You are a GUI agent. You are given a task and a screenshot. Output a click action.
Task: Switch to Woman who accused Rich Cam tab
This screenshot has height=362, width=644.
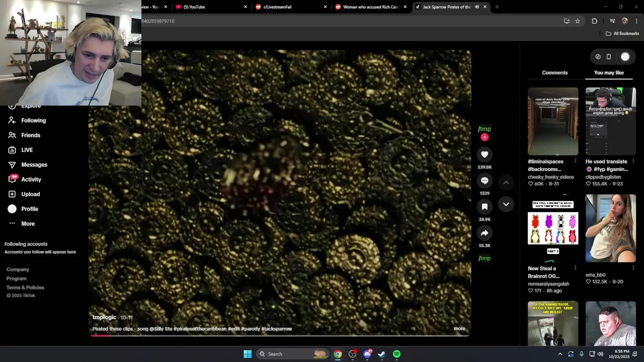point(370,7)
